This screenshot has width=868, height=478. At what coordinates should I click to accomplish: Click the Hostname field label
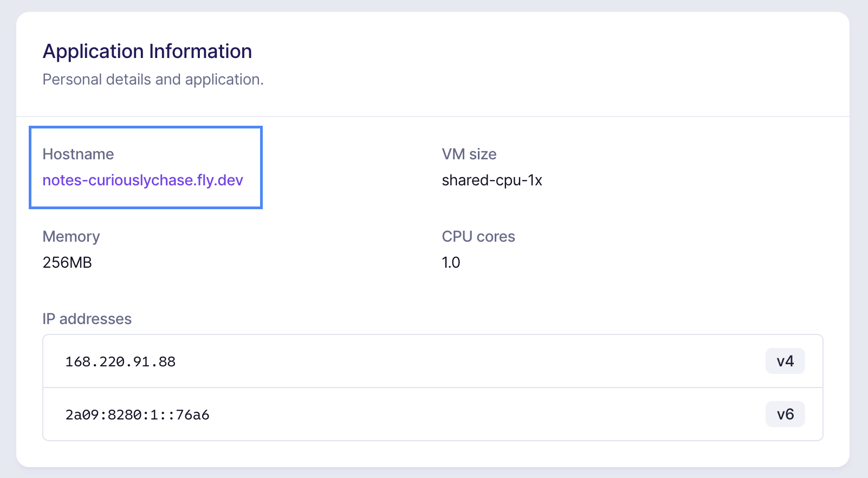pos(78,154)
